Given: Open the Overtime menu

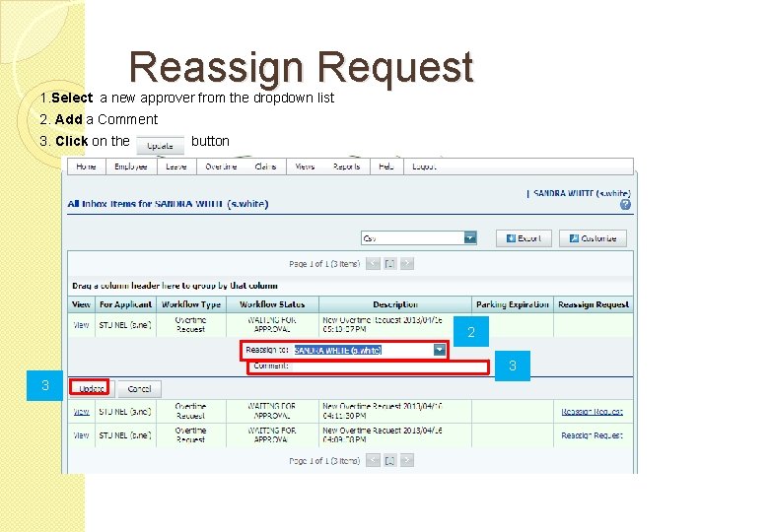Looking at the screenshot, I should coord(221,166).
